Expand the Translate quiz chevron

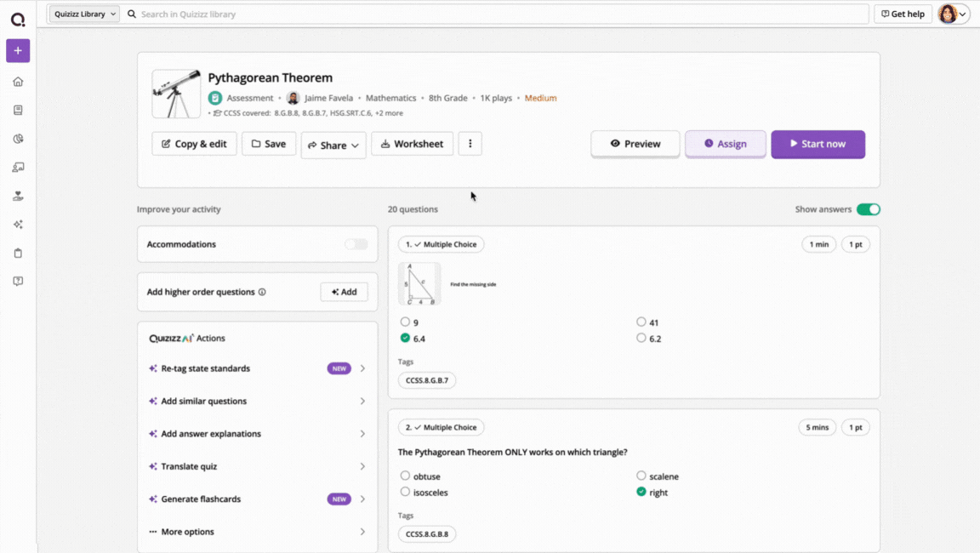[362, 466]
